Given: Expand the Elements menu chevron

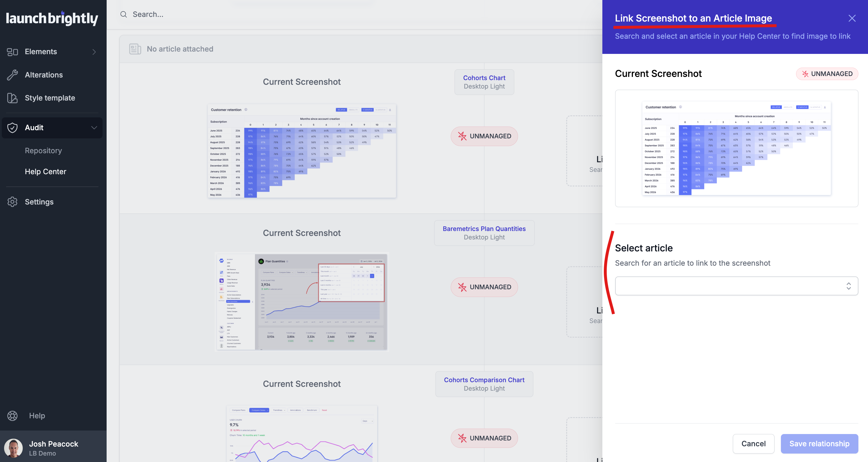Looking at the screenshot, I should 94,52.
